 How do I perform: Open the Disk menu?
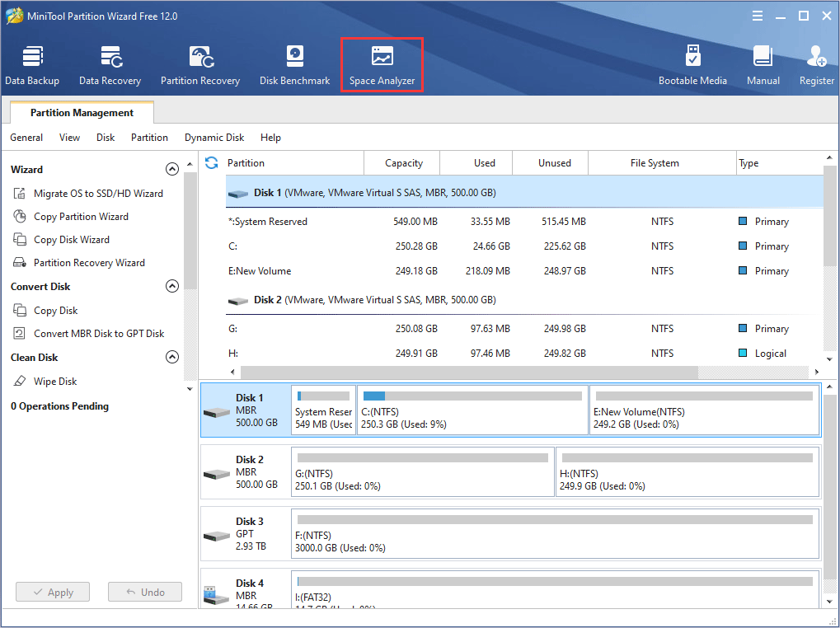(106, 138)
